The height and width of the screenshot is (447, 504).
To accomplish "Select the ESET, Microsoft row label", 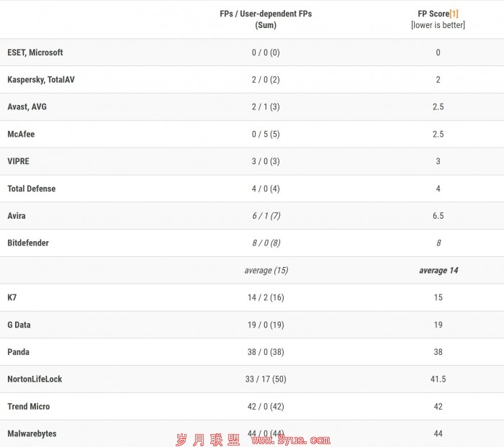I will point(35,53).
